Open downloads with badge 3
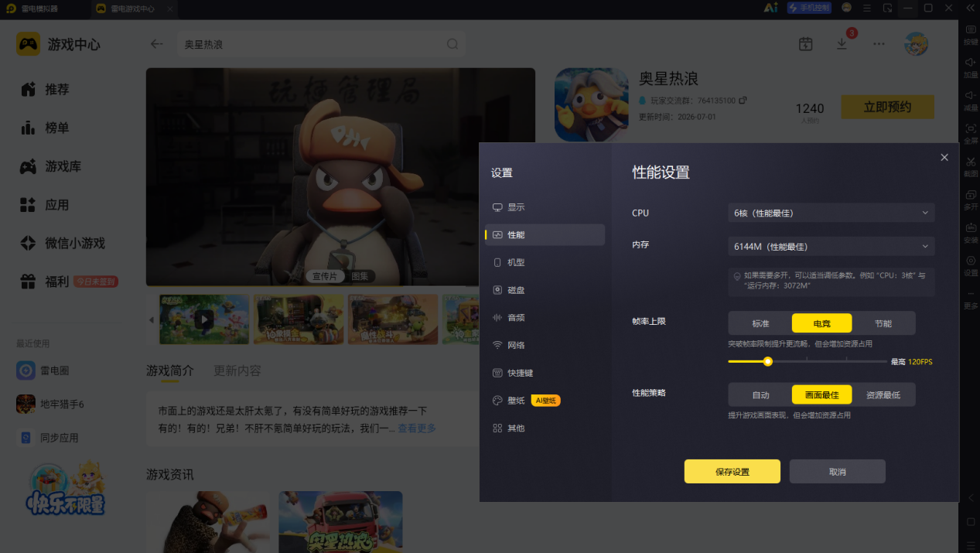Screen dimensions: 980x553 click(x=842, y=44)
